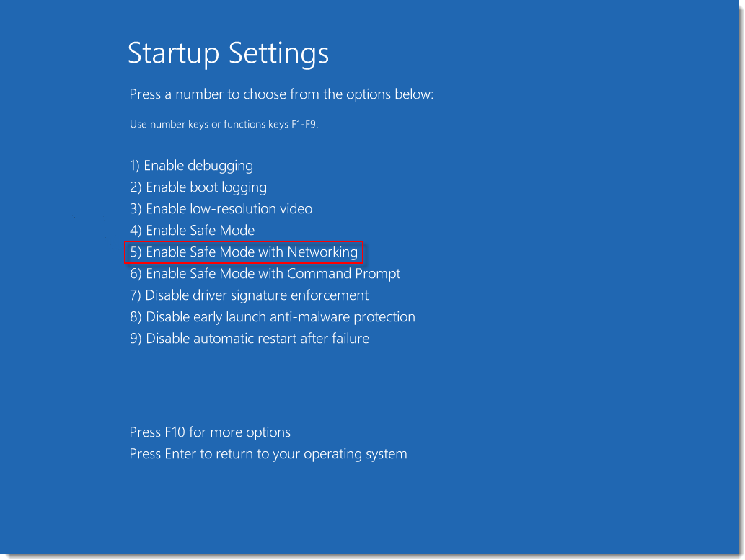Click the Startup Settings title
Image resolution: width=745 pixels, height=560 pixels.
(229, 54)
